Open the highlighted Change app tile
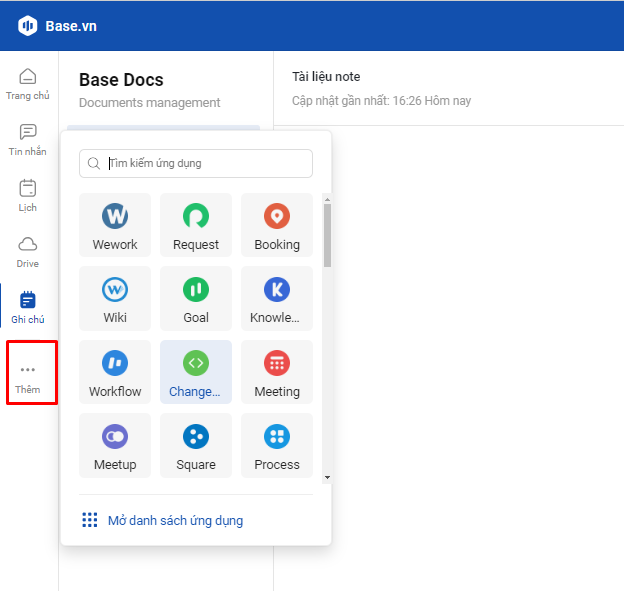 click(x=196, y=372)
